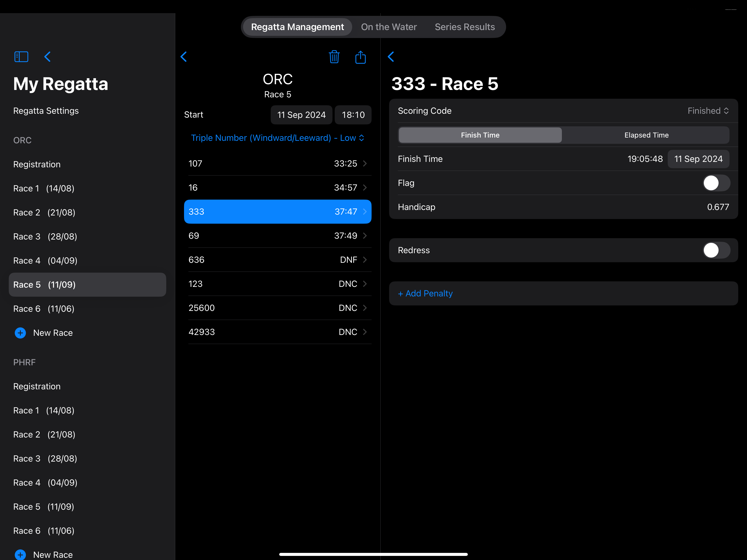Viewport: 747px width, 560px height.
Task: Enable the Flag switch
Action: 716,183
